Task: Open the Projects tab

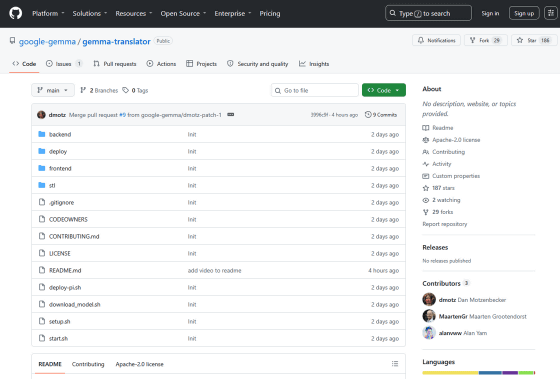Action: click(201, 64)
